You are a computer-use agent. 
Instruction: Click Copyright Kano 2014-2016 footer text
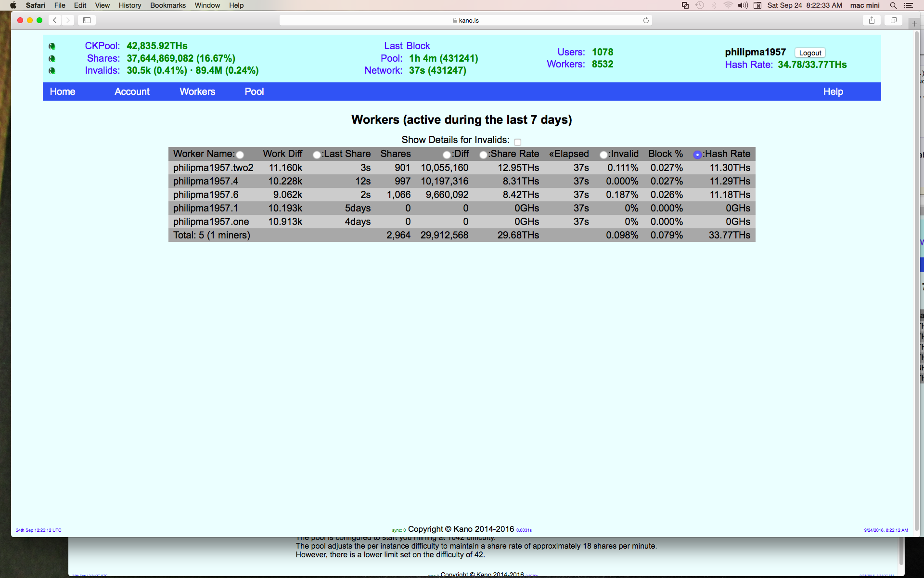[461, 529]
